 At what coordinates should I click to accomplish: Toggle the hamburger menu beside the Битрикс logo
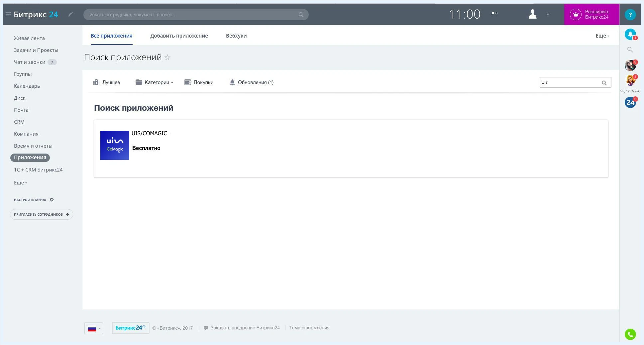point(8,14)
